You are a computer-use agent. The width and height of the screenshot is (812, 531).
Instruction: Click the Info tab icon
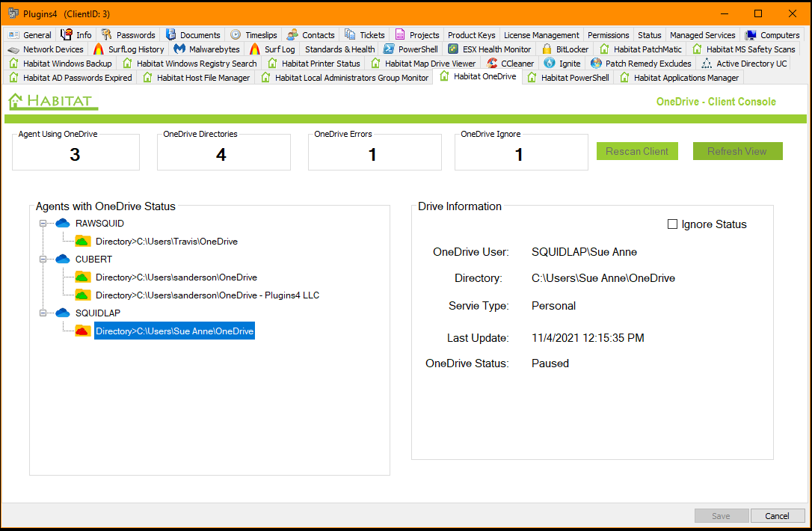[67, 34]
